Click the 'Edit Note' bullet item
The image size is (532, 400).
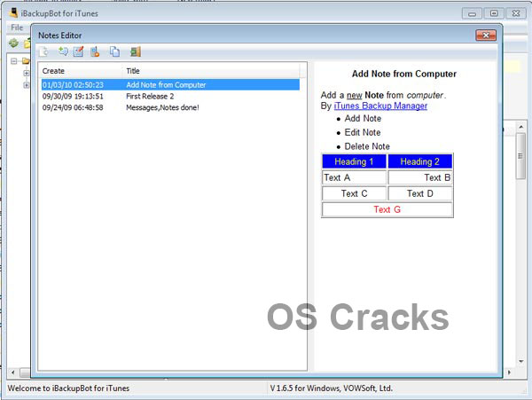(363, 132)
